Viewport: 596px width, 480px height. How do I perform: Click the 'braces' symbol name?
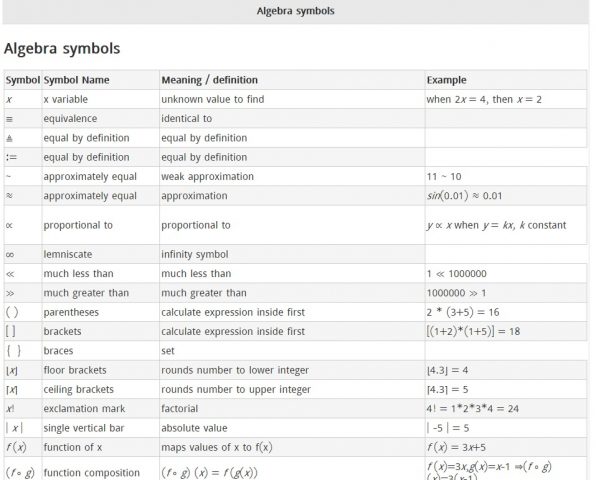tap(58, 351)
